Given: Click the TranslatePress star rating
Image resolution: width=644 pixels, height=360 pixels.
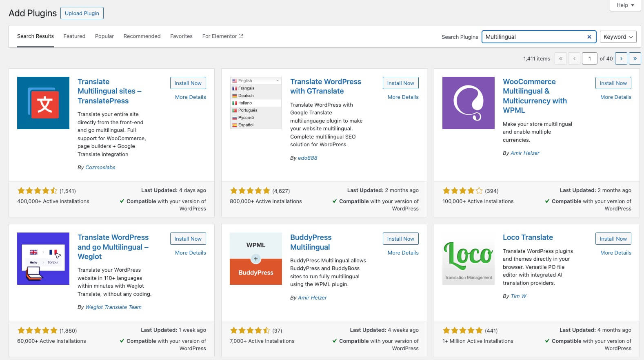Looking at the screenshot, I should (x=38, y=191).
